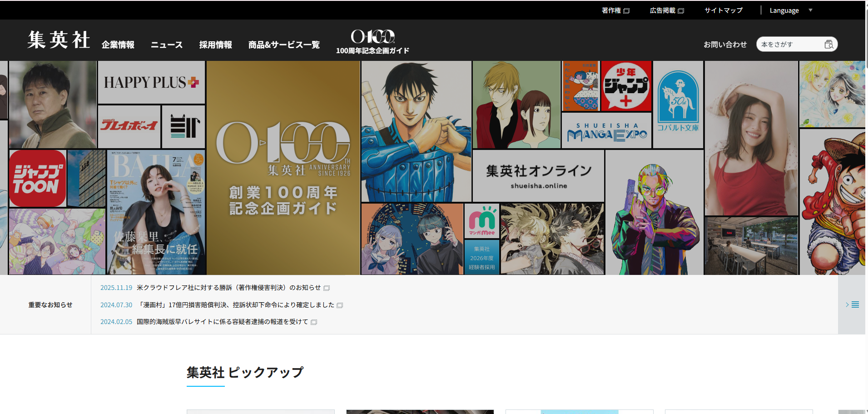Open the ニュース menu

pos(167,45)
